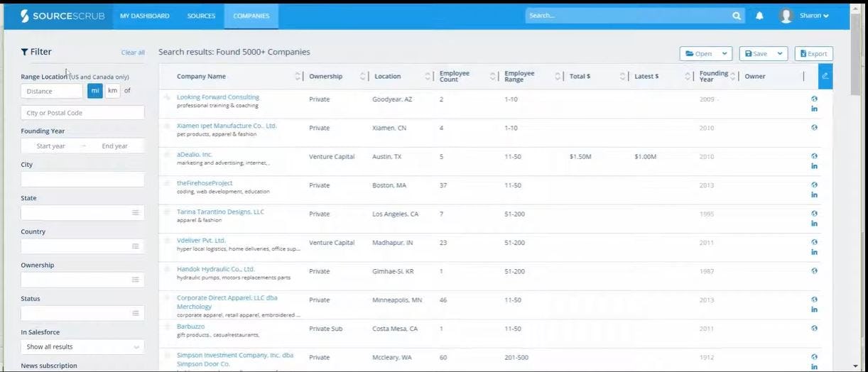Switch distance unit to km
868x372 pixels.
pos(112,91)
